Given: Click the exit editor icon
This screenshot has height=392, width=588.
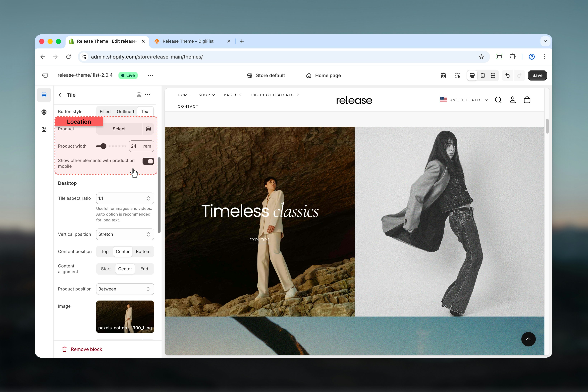Looking at the screenshot, I should [45, 75].
